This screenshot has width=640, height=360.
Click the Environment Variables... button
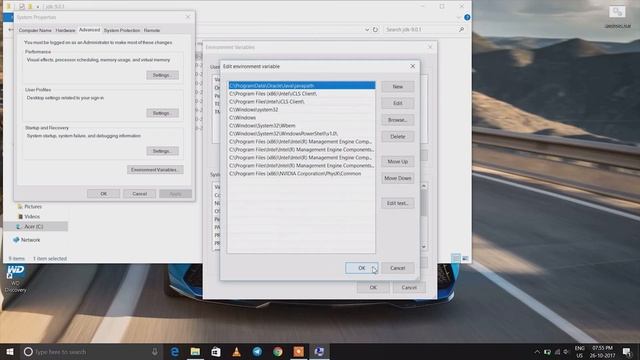click(155, 170)
